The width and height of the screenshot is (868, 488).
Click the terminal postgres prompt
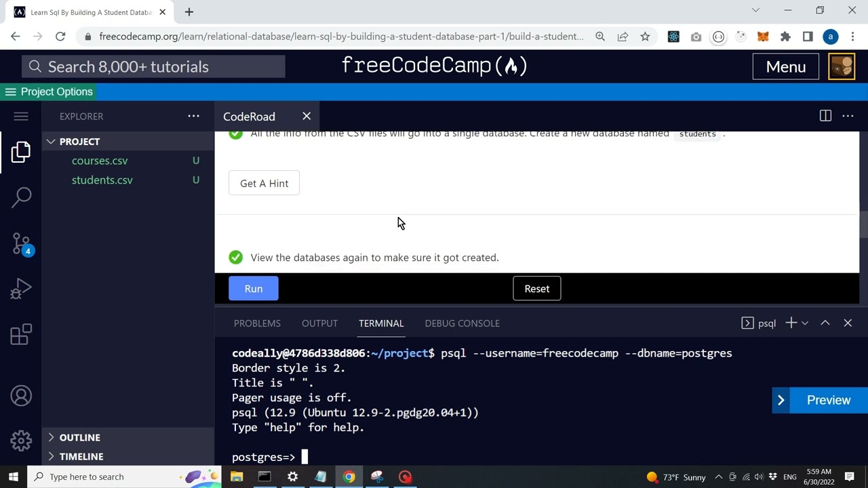click(263, 457)
